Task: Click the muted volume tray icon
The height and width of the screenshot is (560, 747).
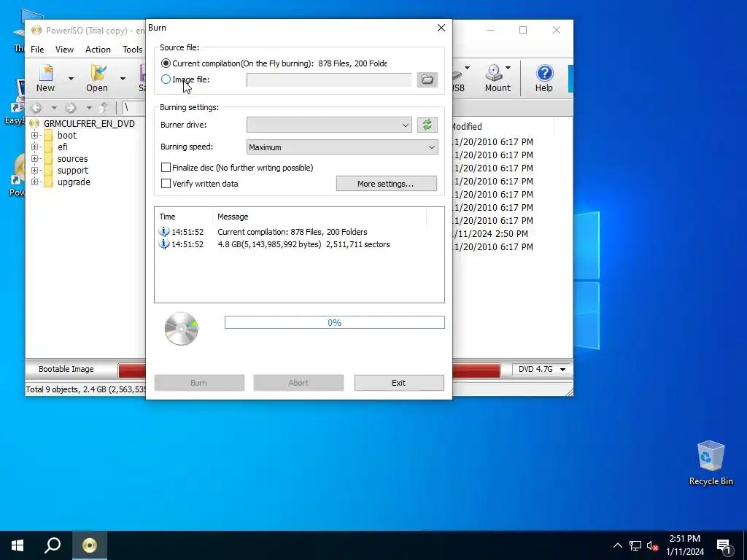Action: 652,545
